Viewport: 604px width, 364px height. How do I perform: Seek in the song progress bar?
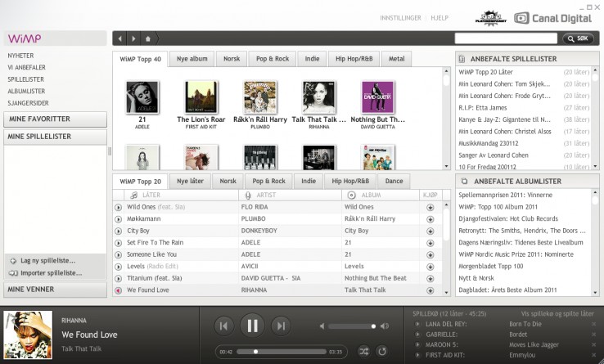[282, 352]
